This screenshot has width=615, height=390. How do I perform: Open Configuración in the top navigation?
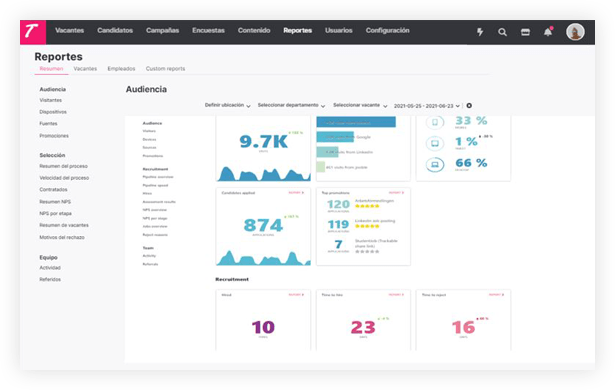[x=388, y=30]
